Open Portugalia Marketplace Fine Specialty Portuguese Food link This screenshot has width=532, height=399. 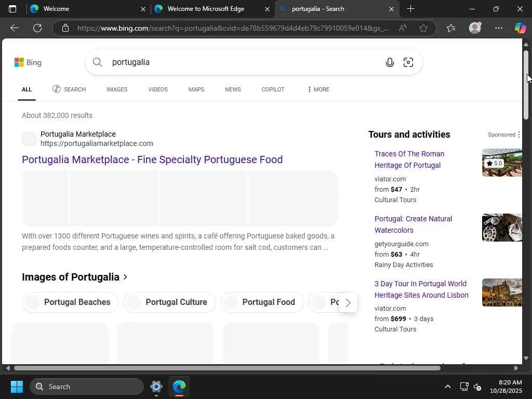(x=152, y=159)
